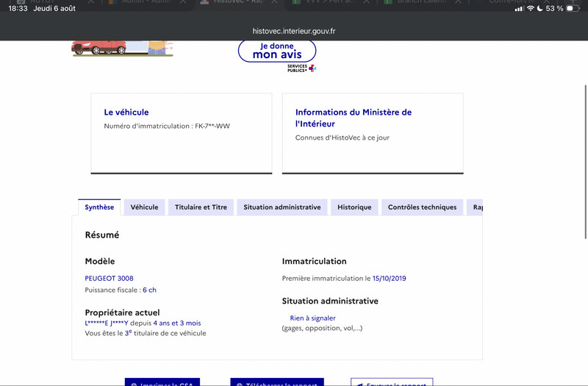
Task: Click the Services Publics+ logo
Action: pyautogui.click(x=302, y=68)
